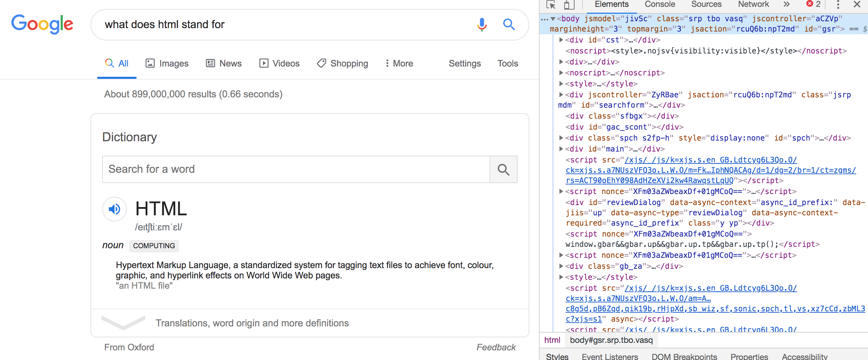Viewport: 868px width, 360px height.
Task: Open the Videos search tab
Action: [x=279, y=63]
